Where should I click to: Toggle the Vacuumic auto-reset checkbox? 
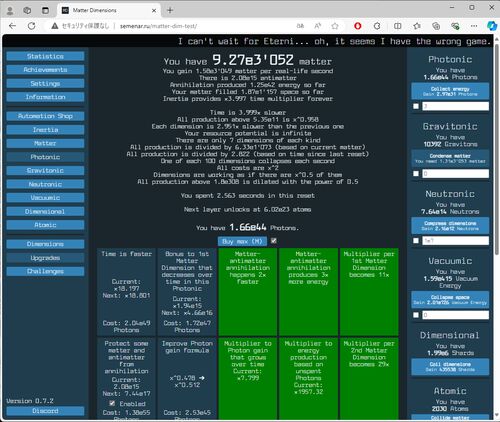pos(416,315)
